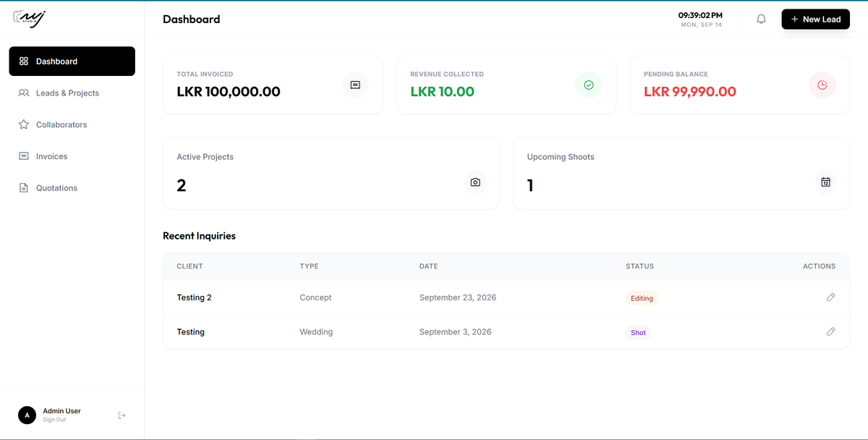The image size is (868, 440).
Task: Click the Total Invoiced receipt icon
Action: (355, 85)
